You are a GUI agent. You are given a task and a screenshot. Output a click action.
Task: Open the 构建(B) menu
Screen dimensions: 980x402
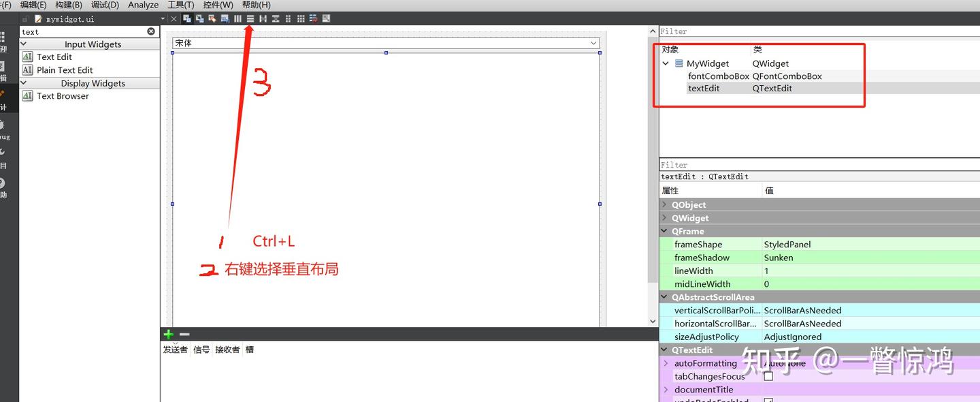[69, 5]
